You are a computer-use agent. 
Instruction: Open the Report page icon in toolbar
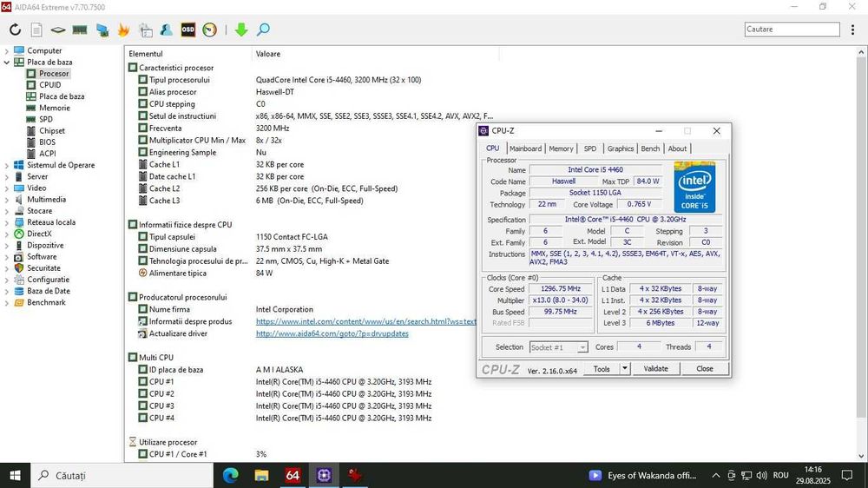click(36, 30)
